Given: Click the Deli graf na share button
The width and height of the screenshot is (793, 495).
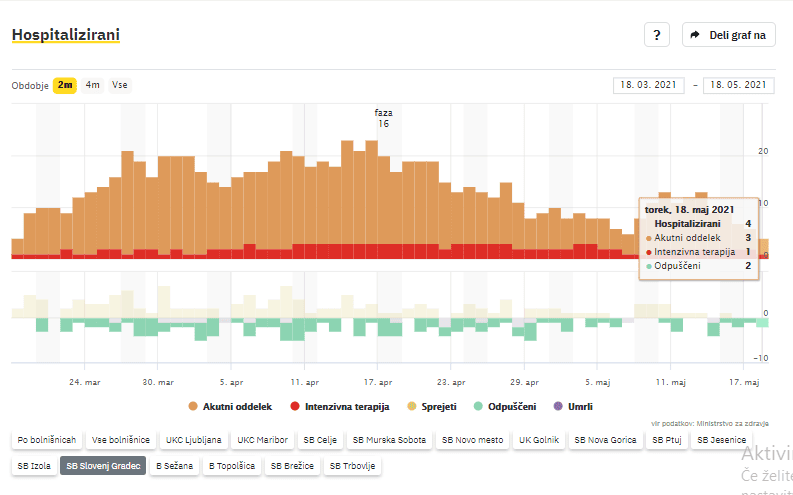Looking at the screenshot, I should point(729,35).
